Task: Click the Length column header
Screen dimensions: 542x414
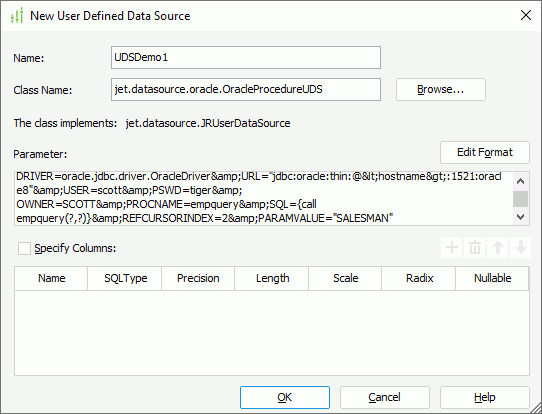Action: [x=272, y=278]
